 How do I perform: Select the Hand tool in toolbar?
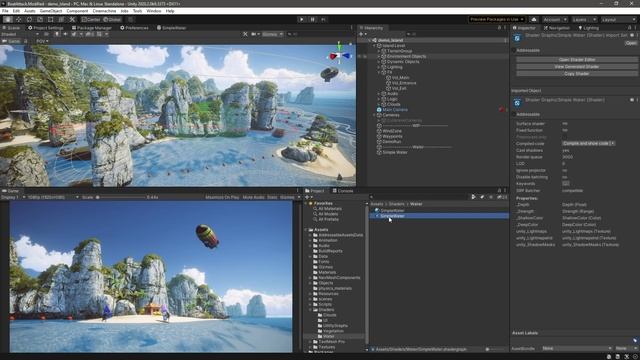click(x=8, y=20)
